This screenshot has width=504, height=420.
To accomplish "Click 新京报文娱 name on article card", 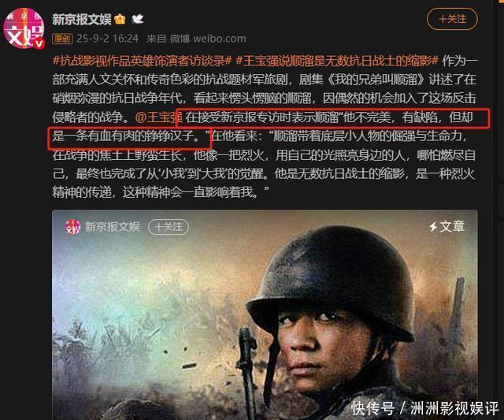I will click(x=112, y=227).
